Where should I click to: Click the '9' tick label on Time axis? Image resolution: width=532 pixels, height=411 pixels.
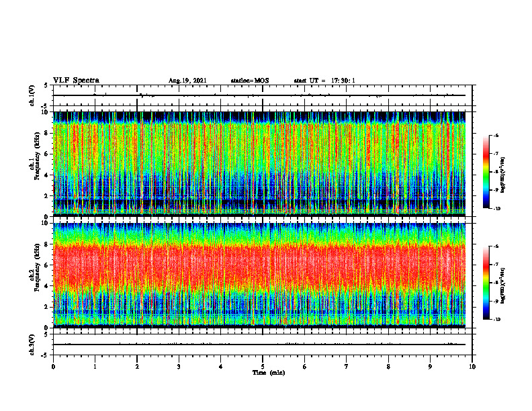(430, 367)
